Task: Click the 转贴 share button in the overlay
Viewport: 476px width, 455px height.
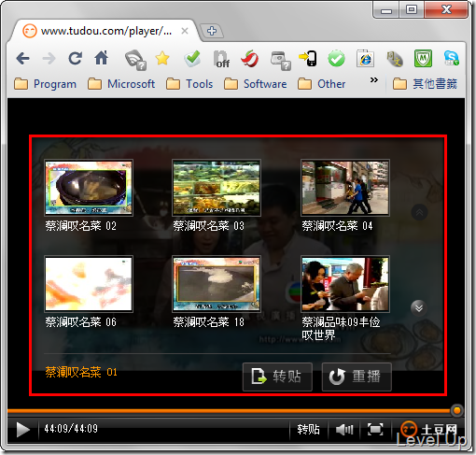Action: coord(277,377)
